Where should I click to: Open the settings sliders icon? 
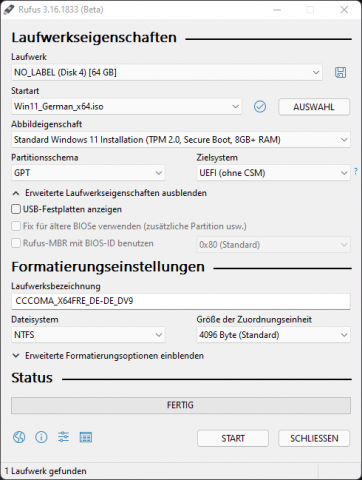tap(63, 437)
